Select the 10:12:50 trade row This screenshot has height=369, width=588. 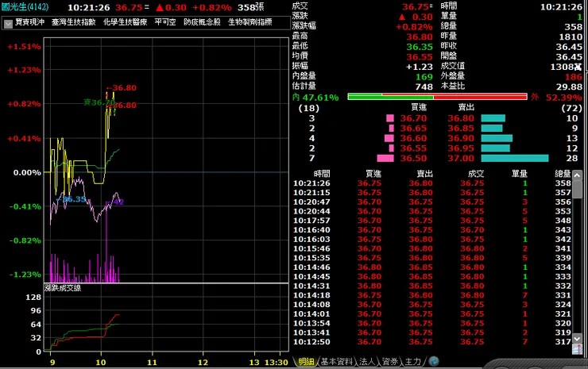tap(432, 342)
